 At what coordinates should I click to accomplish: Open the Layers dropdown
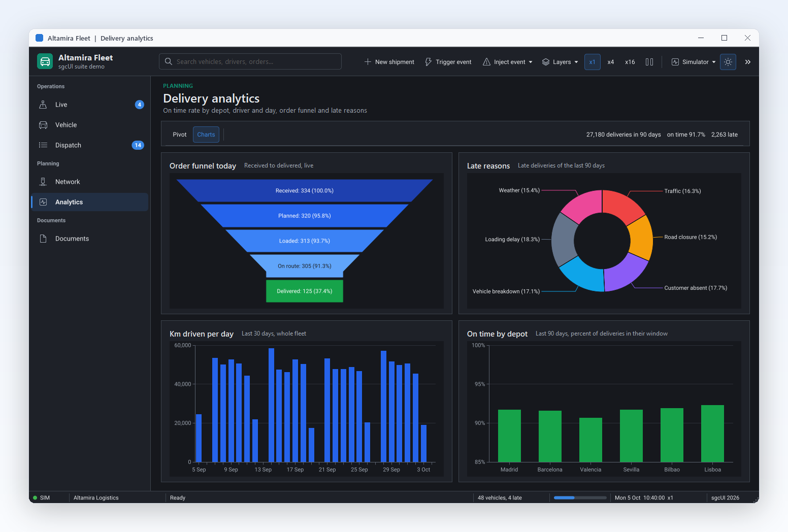click(560, 62)
